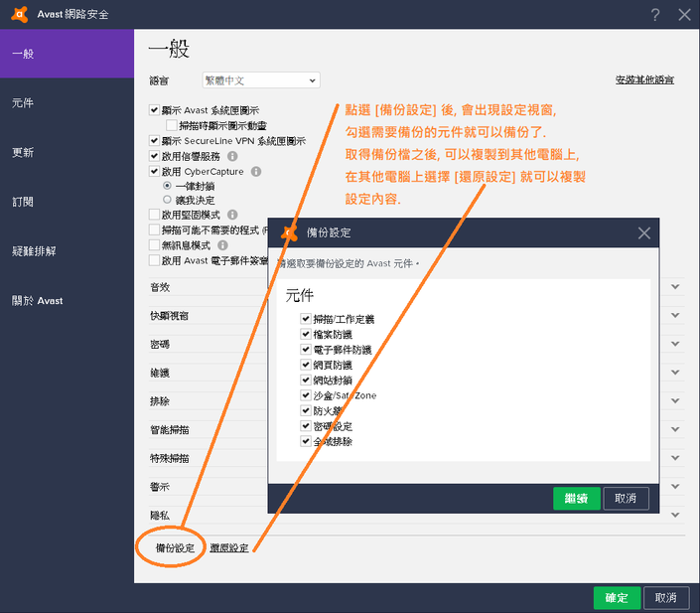Viewport: 700px width, 613px height.
Task: Click the 備份設定 link
Action: pos(175,547)
